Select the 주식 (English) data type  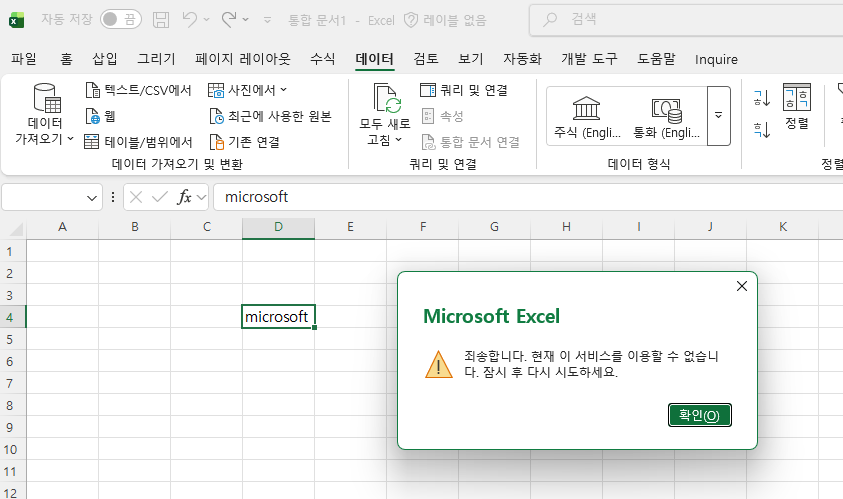pos(587,117)
